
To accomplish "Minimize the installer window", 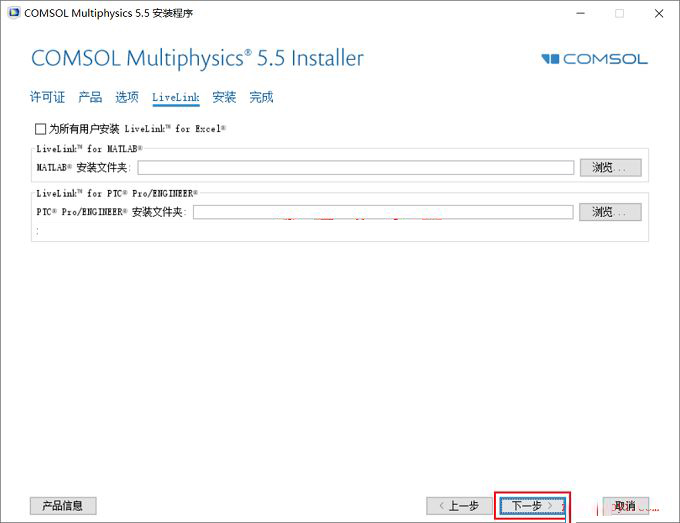I will click(580, 13).
